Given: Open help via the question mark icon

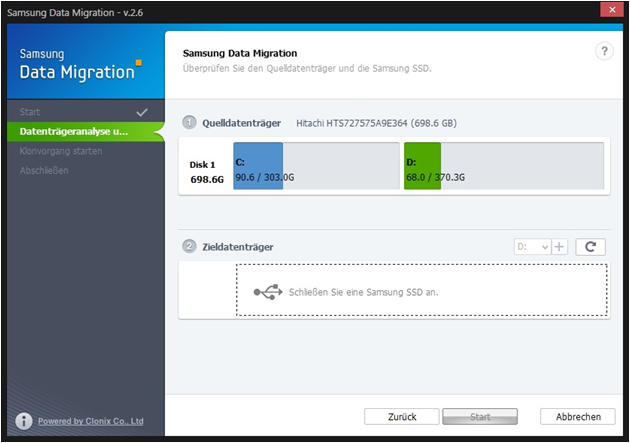Looking at the screenshot, I should (604, 51).
